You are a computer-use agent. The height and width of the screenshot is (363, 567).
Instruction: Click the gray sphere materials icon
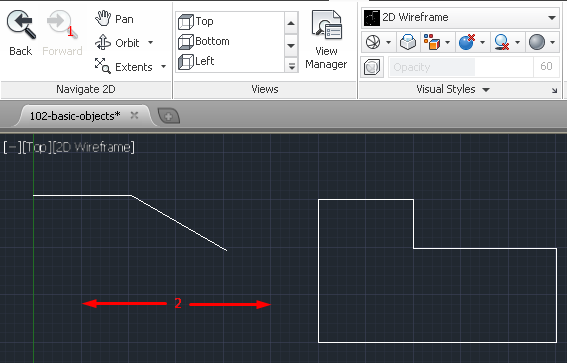537,42
